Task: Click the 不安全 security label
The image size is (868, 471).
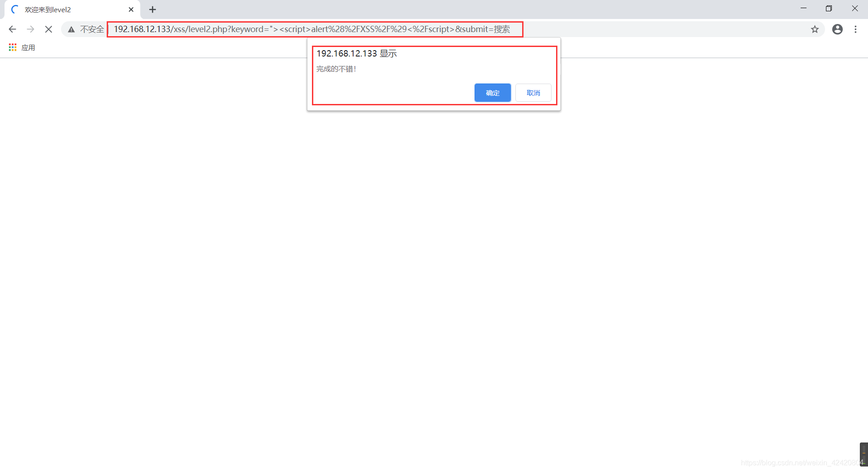Action: 92,29
